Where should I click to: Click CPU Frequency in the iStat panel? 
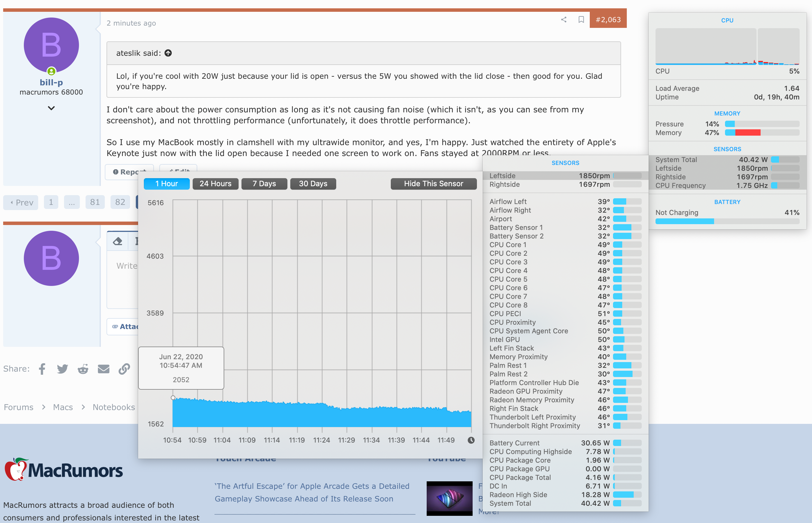(727, 185)
